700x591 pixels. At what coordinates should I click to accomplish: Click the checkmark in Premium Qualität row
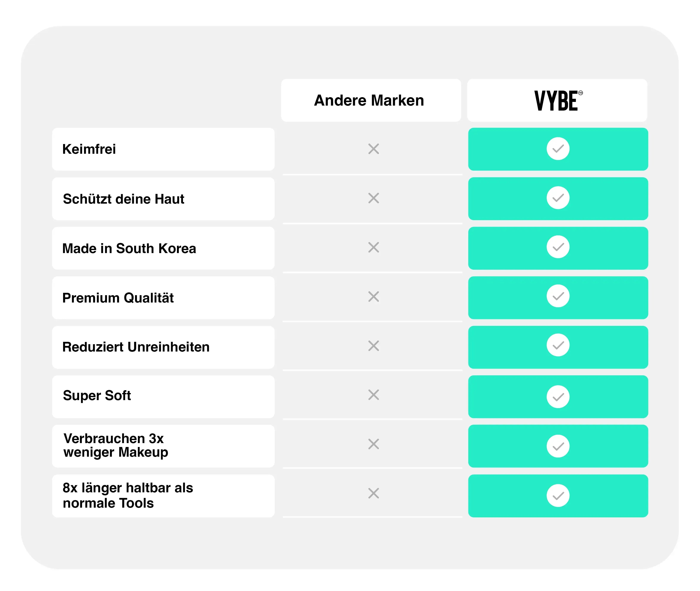click(558, 296)
